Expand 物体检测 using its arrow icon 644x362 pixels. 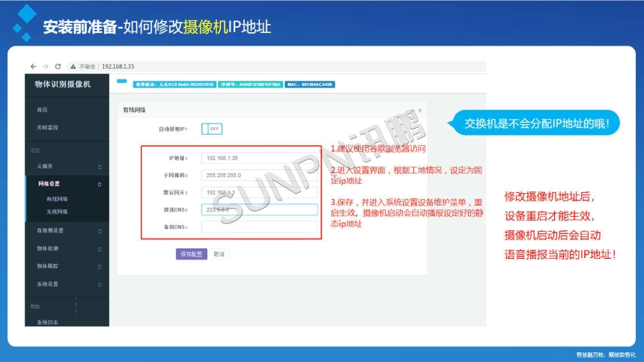tap(100, 250)
